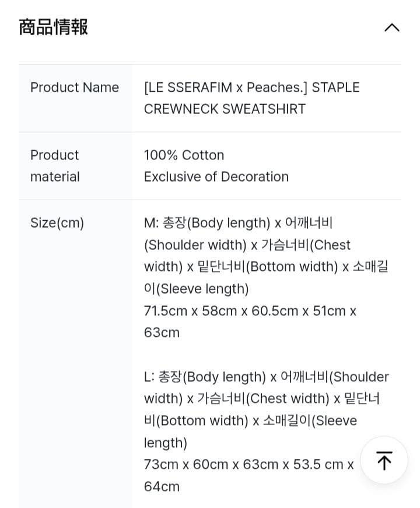Click the Exclusive of Decoration line
The image size is (420, 508).
tap(216, 177)
